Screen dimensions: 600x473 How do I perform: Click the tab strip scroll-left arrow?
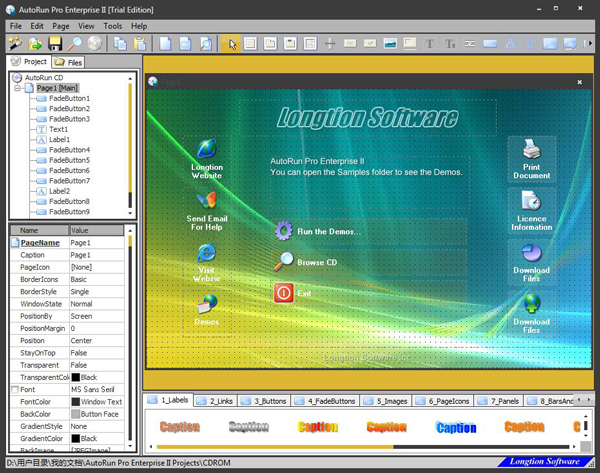579,400
